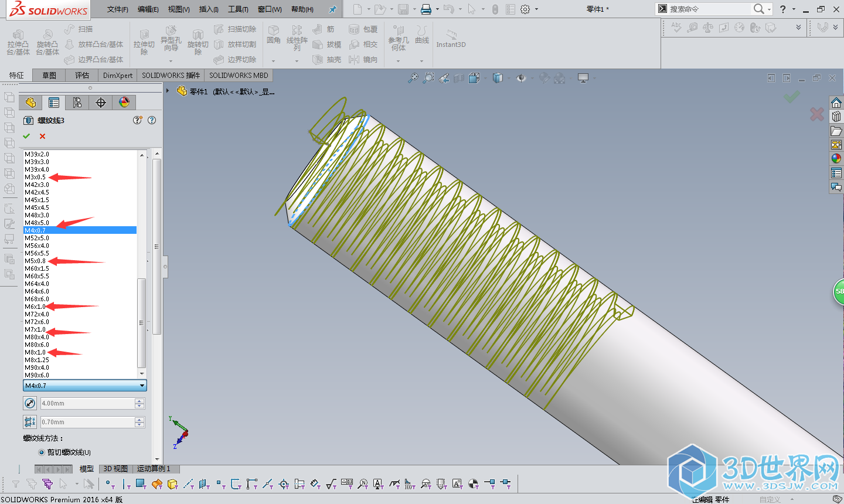Open the 文件(F) menu

pos(117,9)
